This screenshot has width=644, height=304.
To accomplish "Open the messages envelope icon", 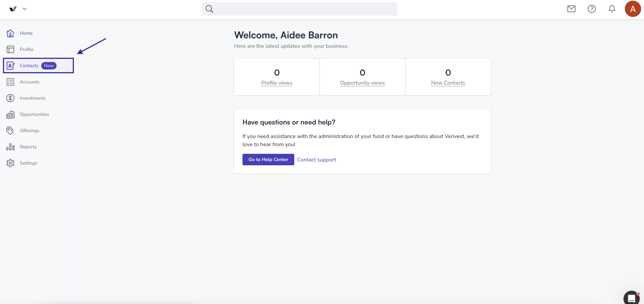I will [x=571, y=9].
